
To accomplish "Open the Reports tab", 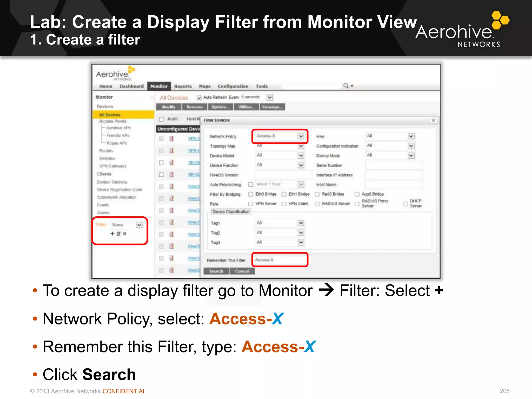I will pyautogui.click(x=183, y=86).
